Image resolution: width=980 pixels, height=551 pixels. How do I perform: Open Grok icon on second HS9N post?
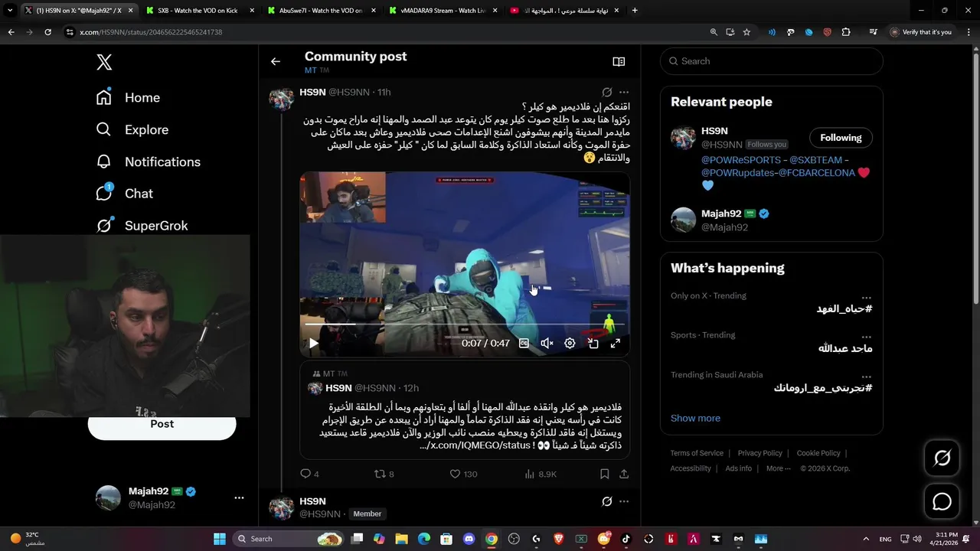(x=606, y=501)
